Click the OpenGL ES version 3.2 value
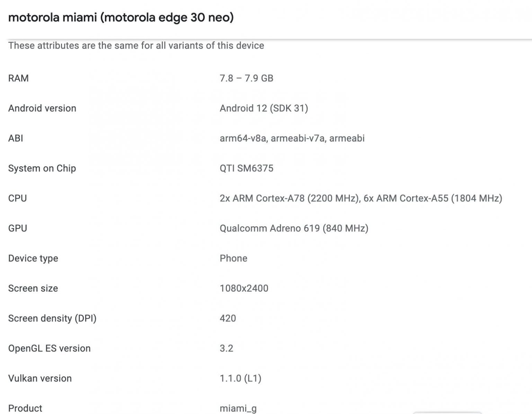 click(x=226, y=348)
